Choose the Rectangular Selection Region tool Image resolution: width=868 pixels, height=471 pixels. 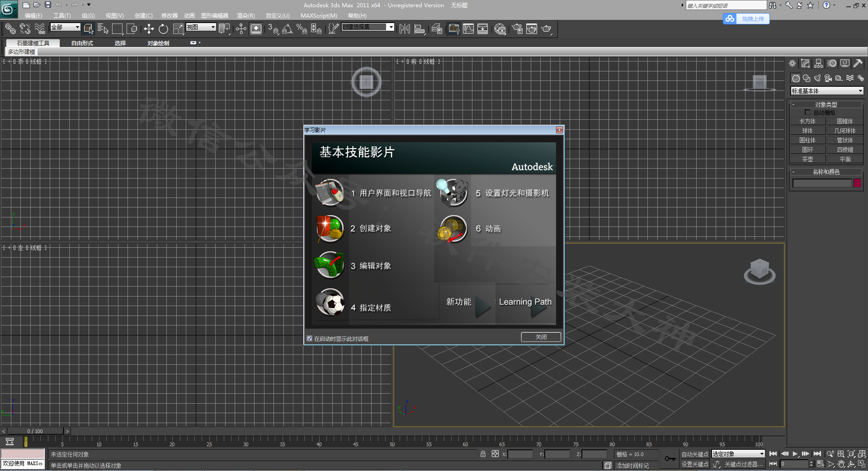(x=118, y=29)
